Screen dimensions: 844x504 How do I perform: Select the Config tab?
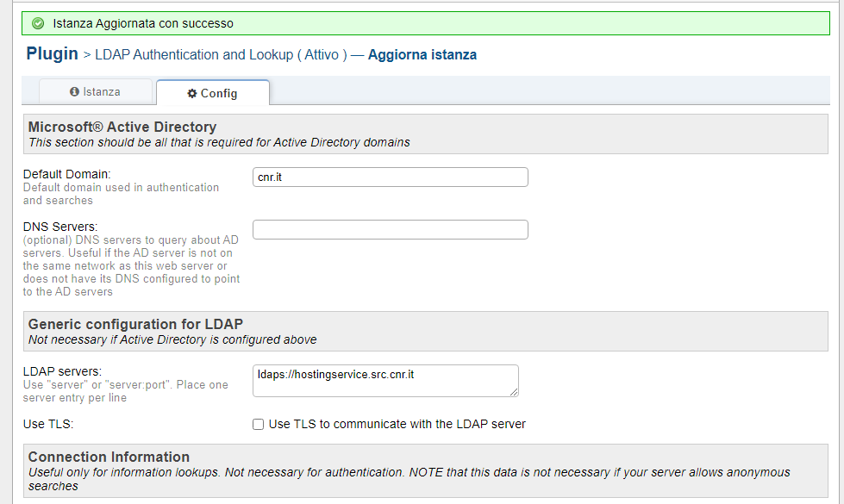[212, 92]
